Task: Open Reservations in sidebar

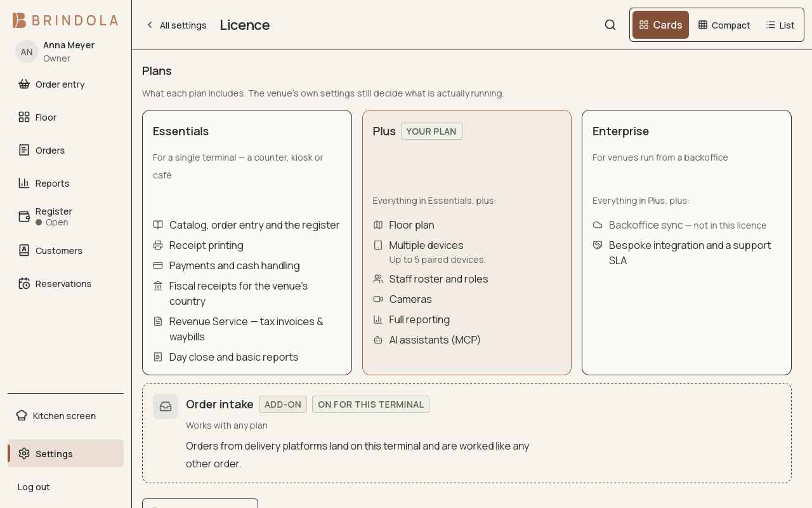Action: [65, 283]
